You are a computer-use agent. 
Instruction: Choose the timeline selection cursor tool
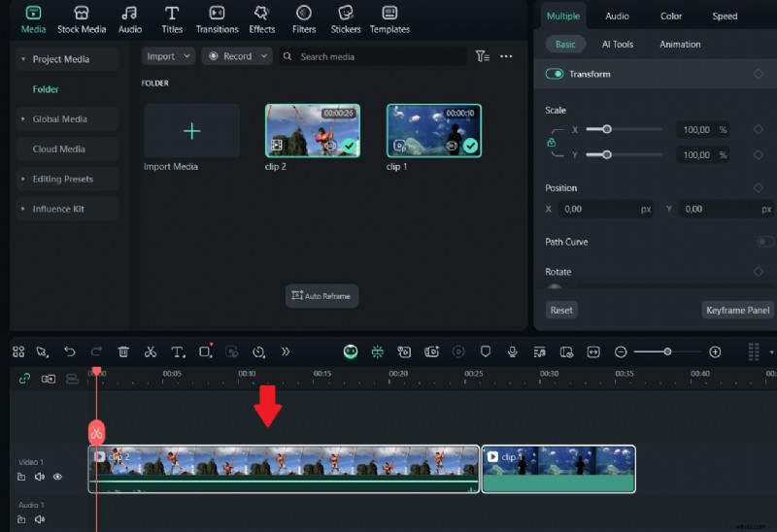(42, 351)
